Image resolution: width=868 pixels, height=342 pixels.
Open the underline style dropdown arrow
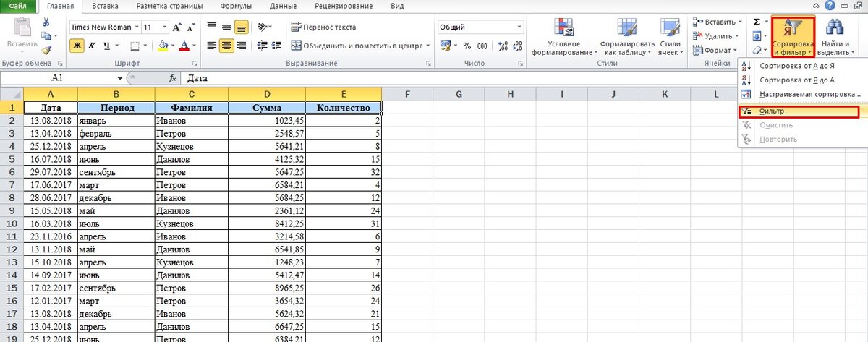pyautogui.click(x=116, y=46)
